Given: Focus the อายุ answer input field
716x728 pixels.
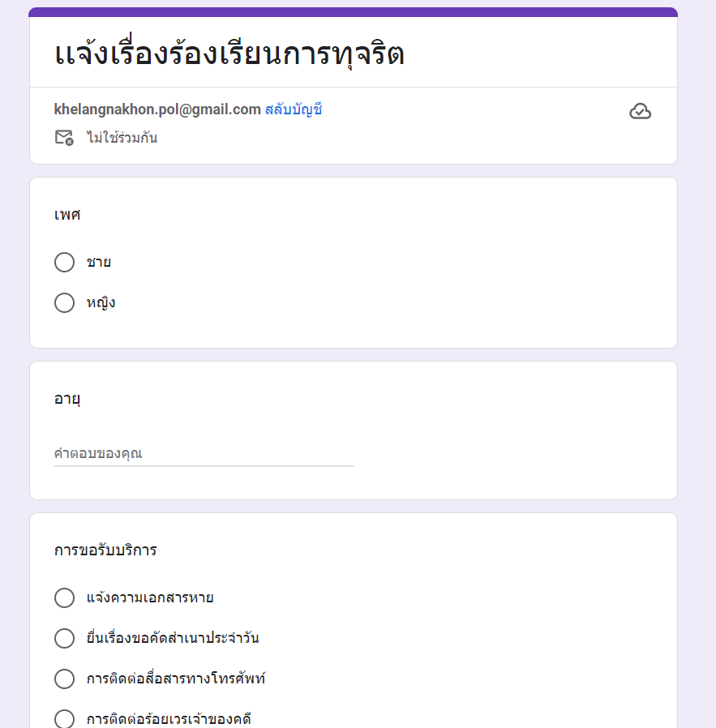Looking at the screenshot, I should 203,454.
